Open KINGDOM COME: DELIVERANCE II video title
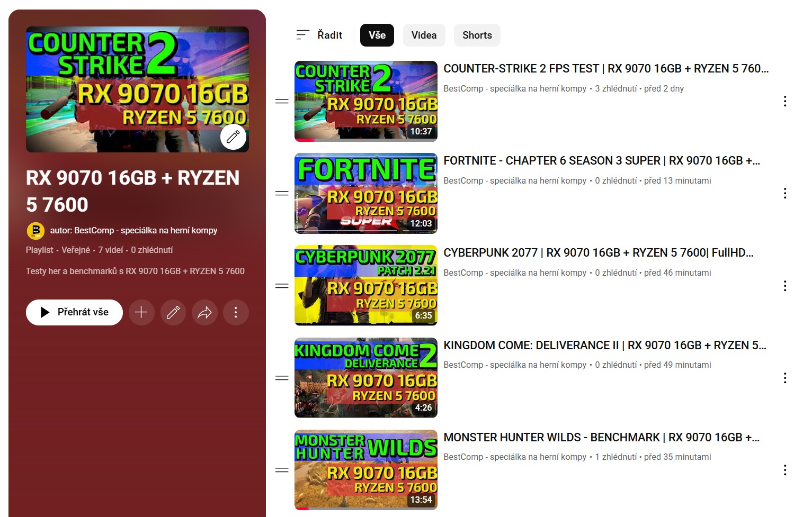This screenshot has width=812, height=517. coord(605,345)
